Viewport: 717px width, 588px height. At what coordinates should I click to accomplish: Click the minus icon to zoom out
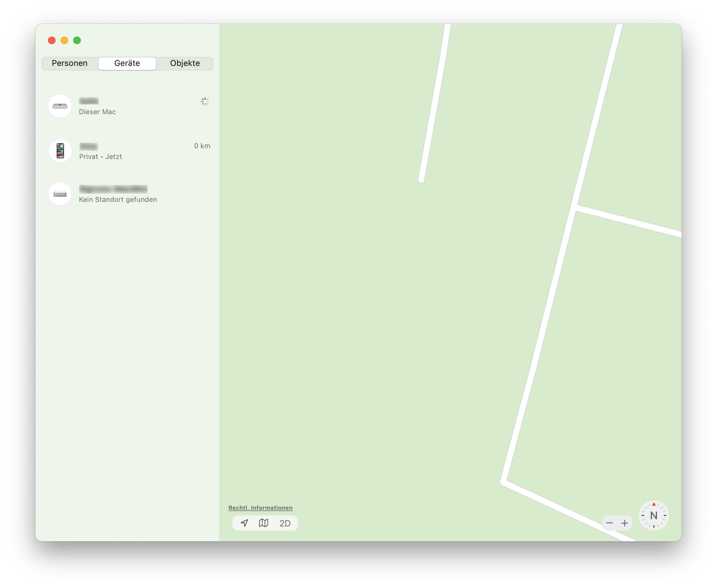[x=609, y=523]
